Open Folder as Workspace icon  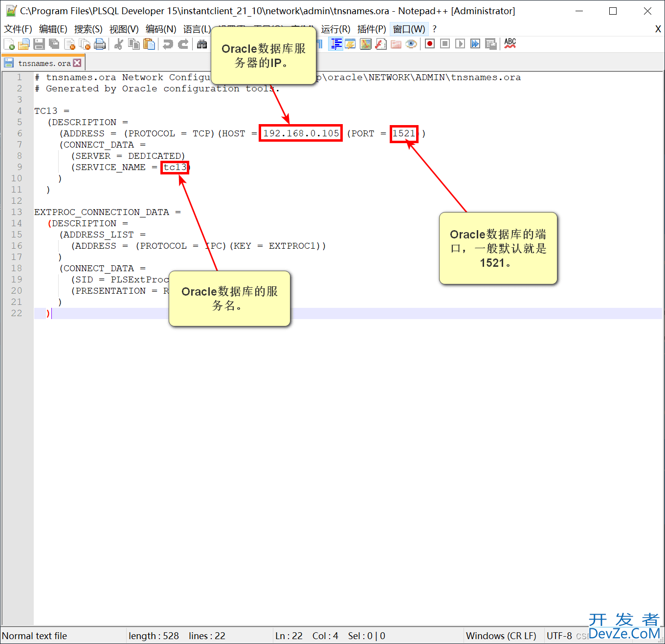click(x=396, y=44)
